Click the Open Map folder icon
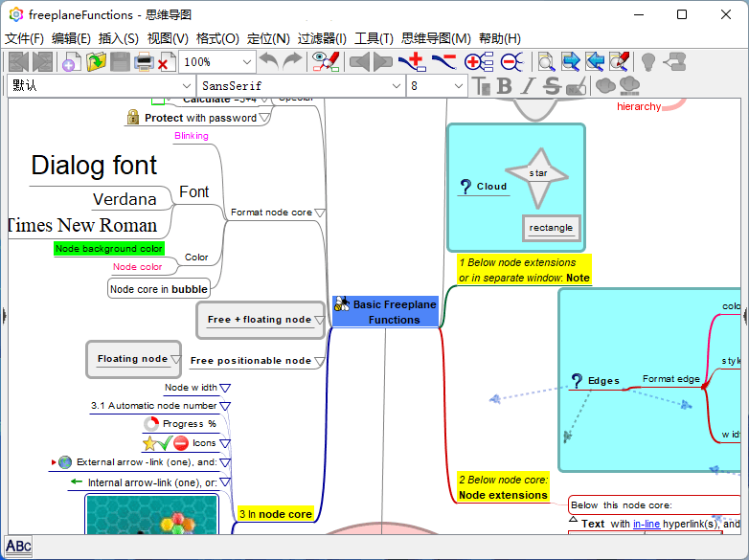This screenshot has height=560, width=749. point(96,62)
